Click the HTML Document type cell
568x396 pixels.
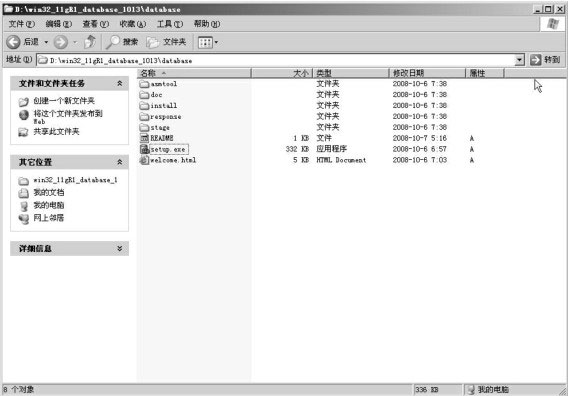[x=341, y=160]
